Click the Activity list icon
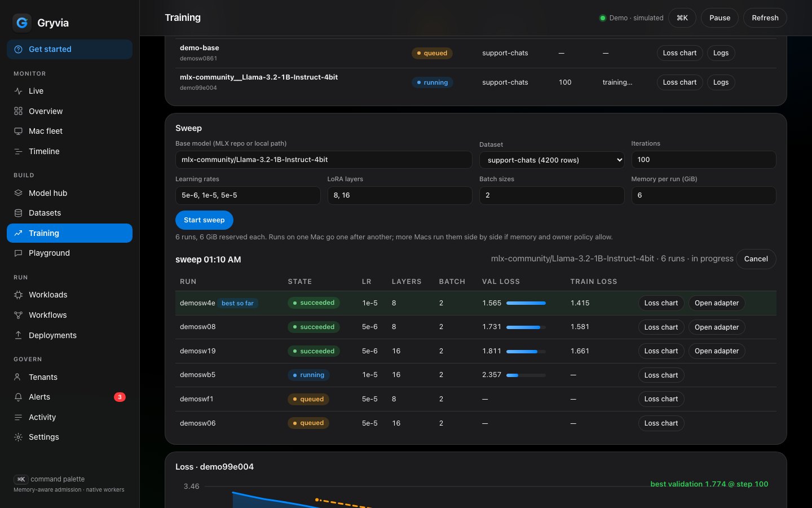This screenshot has width=812, height=508. pos(19,417)
